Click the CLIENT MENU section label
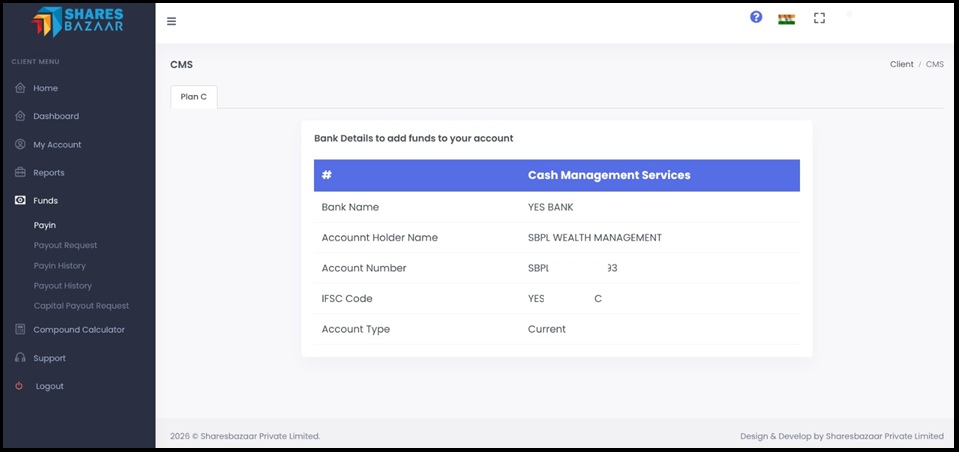 pyautogui.click(x=35, y=62)
